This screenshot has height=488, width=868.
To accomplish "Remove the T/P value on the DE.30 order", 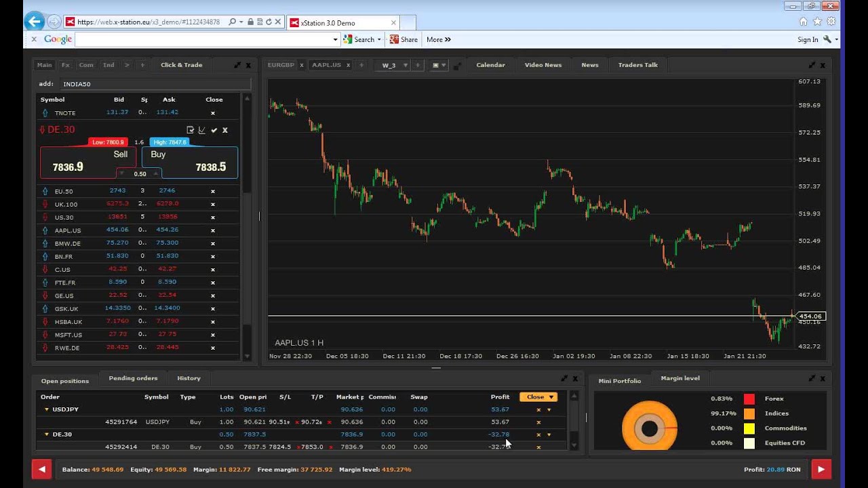I will click(x=330, y=447).
